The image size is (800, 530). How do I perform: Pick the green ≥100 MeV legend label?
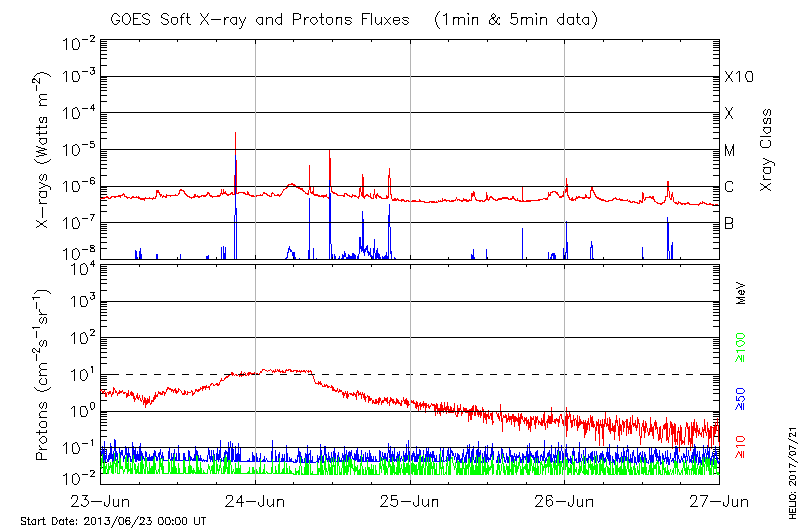[x=741, y=346]
